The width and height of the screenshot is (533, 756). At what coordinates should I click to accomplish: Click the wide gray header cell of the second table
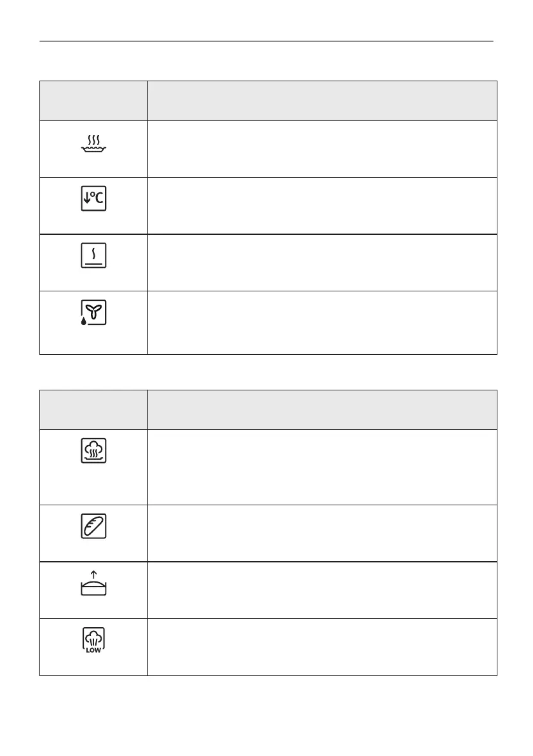coord(321,409)
